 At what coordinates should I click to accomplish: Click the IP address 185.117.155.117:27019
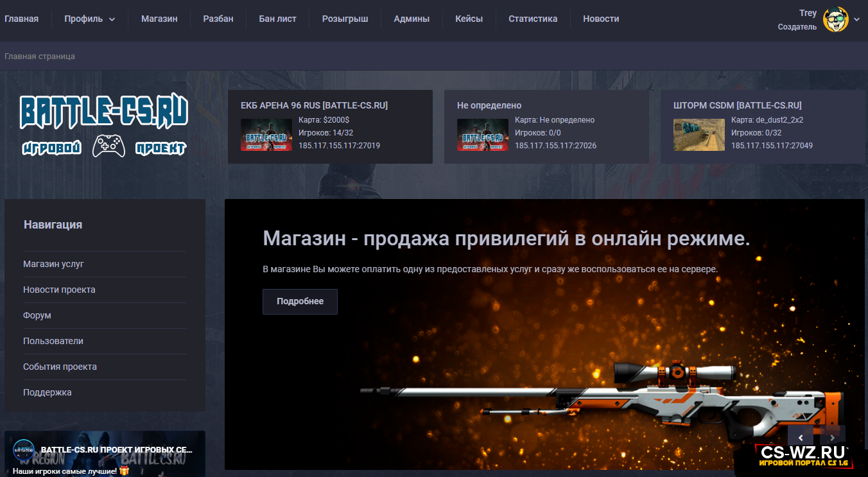[x=339, y=146]
